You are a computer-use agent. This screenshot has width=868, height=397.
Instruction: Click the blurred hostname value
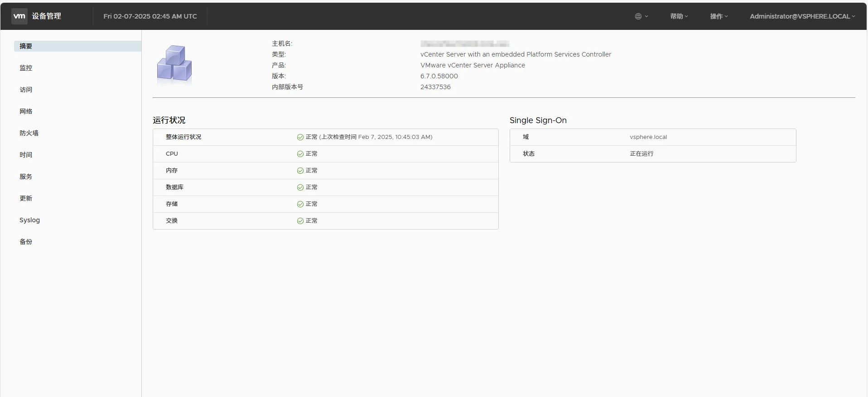[465, 44]
